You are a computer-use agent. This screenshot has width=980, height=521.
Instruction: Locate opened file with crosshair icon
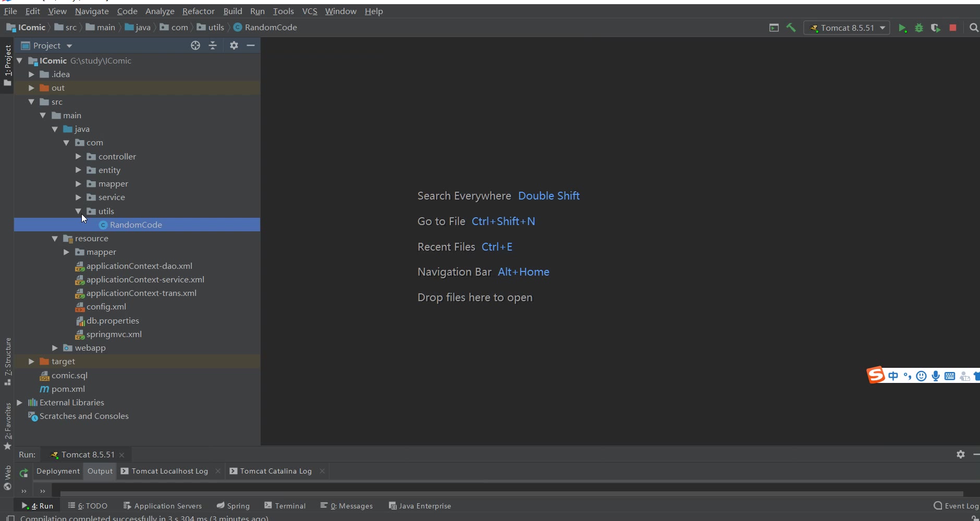coord(195,46)
